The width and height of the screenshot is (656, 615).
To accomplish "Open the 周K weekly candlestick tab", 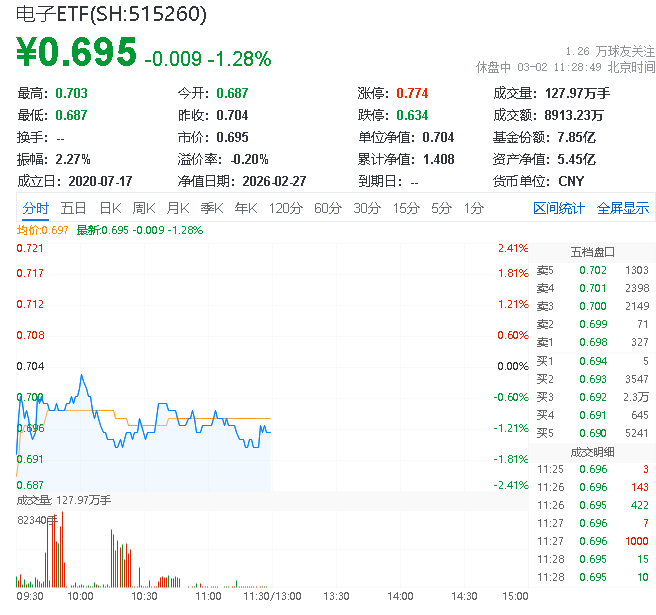I will 143,208.
